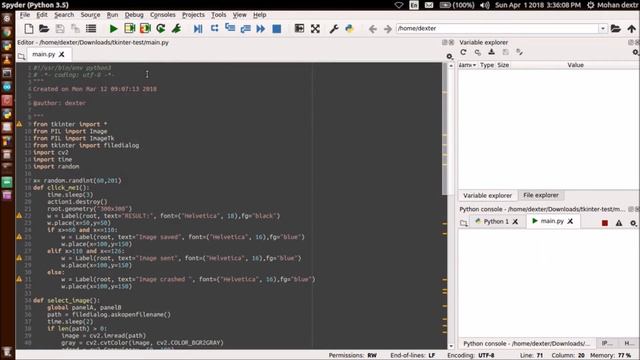Open the system volume indicator
This screenshot has width=640, height=360.
click(x=484, y=5)
